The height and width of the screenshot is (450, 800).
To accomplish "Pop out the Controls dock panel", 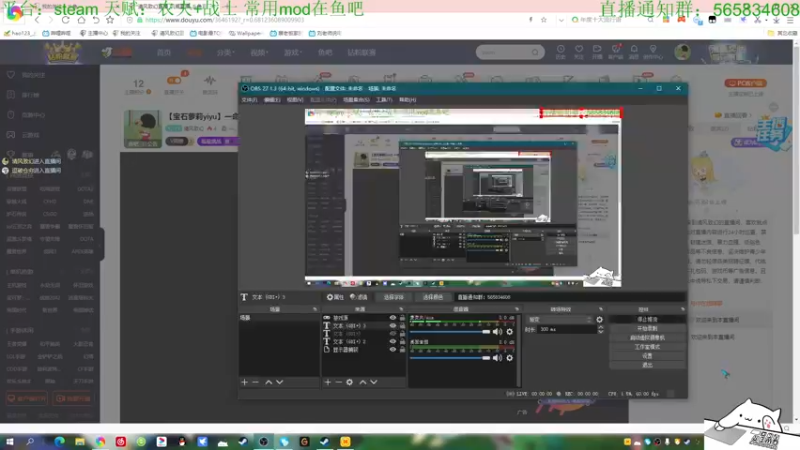I will [683, 309].
